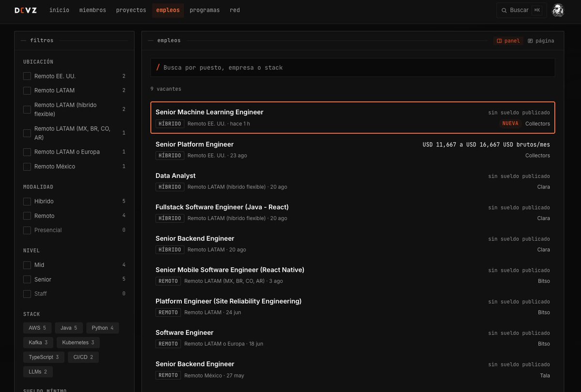Enable Remoto LATAM (híbrido flexible) filter

tap(27, 110)
